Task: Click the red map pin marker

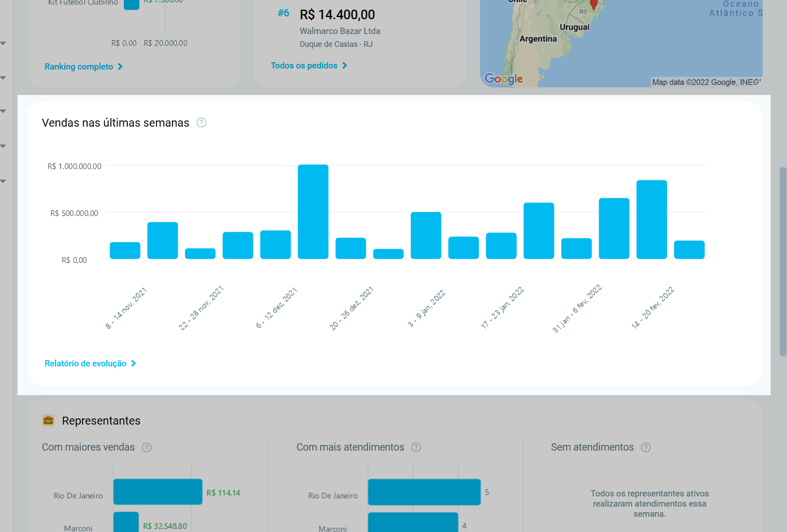Action: 594,5
